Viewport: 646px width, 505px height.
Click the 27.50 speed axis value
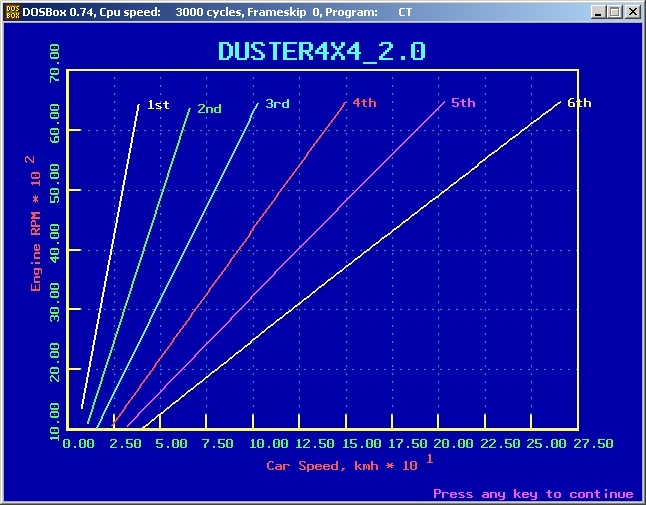tap(593, 444)
